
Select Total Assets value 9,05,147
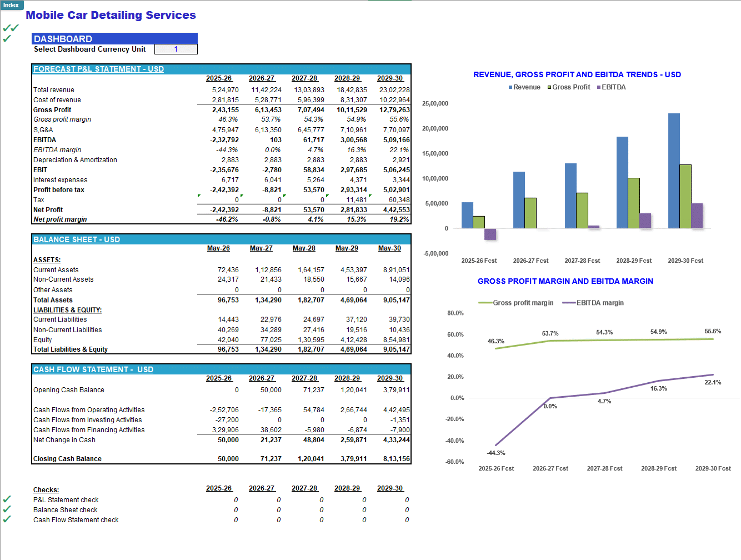pos(396,299)
